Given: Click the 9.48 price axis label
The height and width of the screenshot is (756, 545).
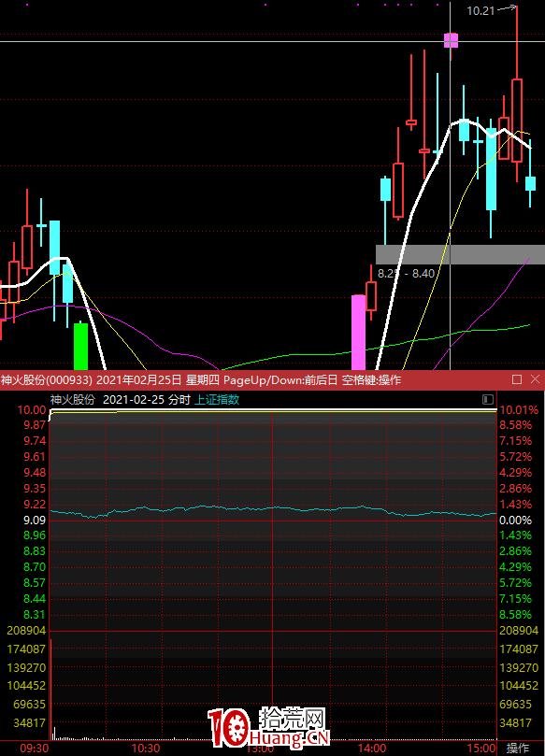Looking at the screenshot, I should (35, 473).
